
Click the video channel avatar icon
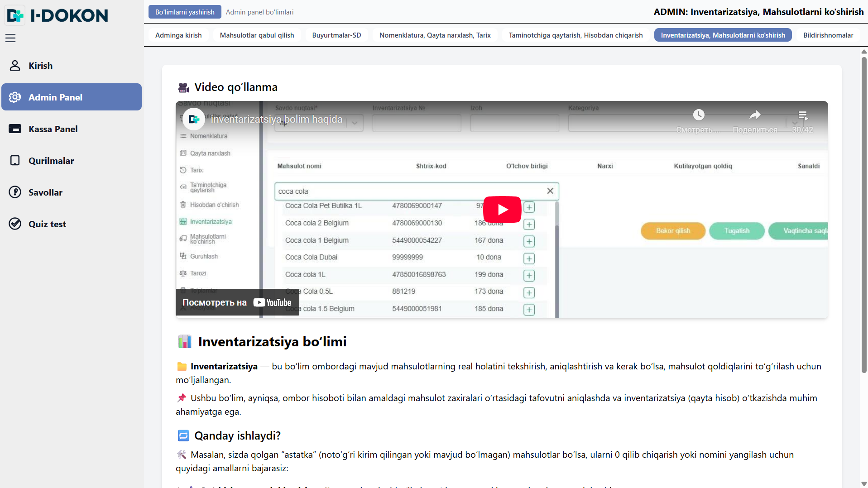pos(194,120)
